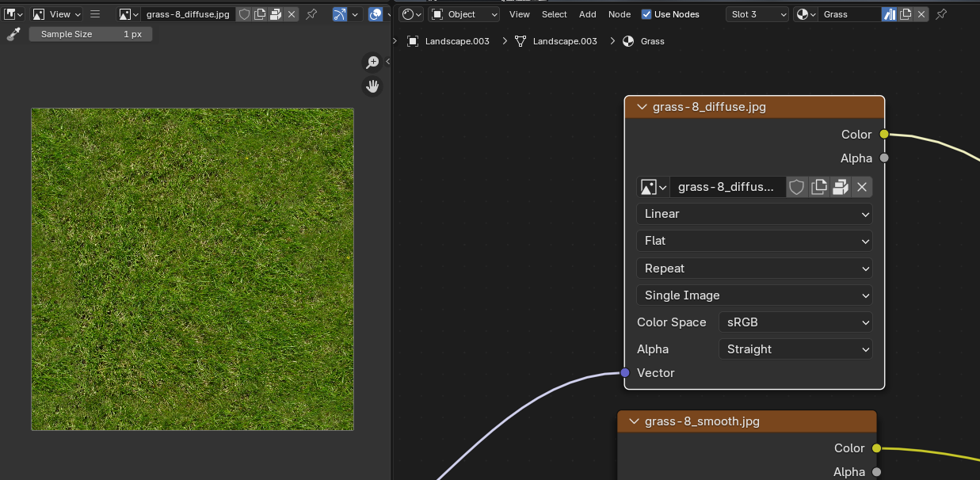Open the hamburger menu in image editor header
Viewport: 980px width, 480px height.
(95, 14)
